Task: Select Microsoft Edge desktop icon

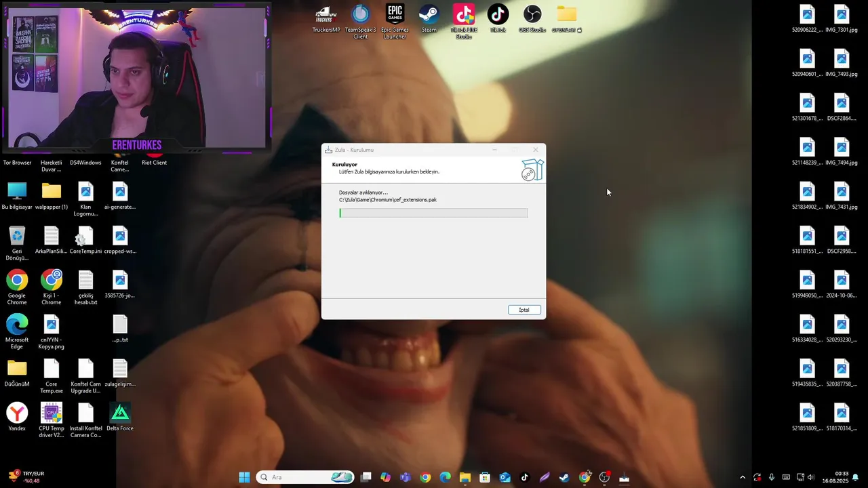Action: point(17,331)
